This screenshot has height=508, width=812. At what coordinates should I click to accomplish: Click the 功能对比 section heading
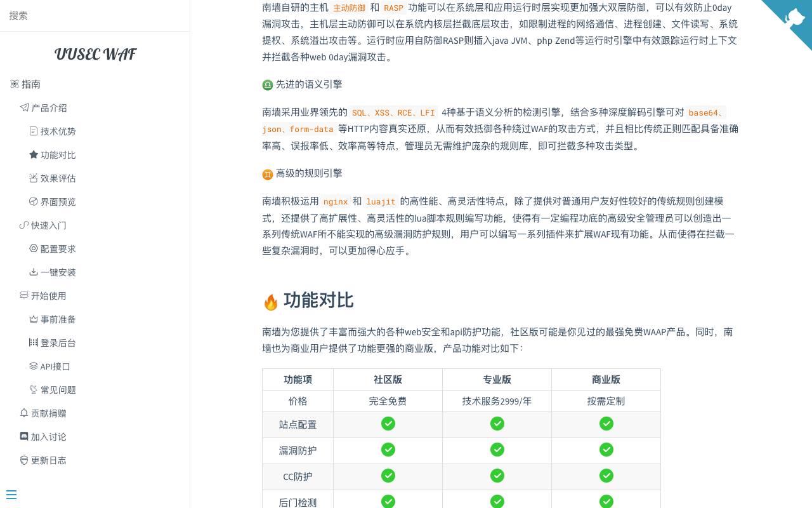[x=318, y=300]
